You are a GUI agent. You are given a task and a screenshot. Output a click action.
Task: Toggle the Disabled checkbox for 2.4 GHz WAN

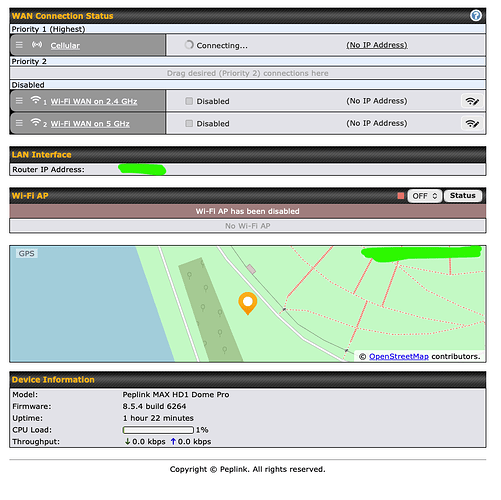click(189, 101)
